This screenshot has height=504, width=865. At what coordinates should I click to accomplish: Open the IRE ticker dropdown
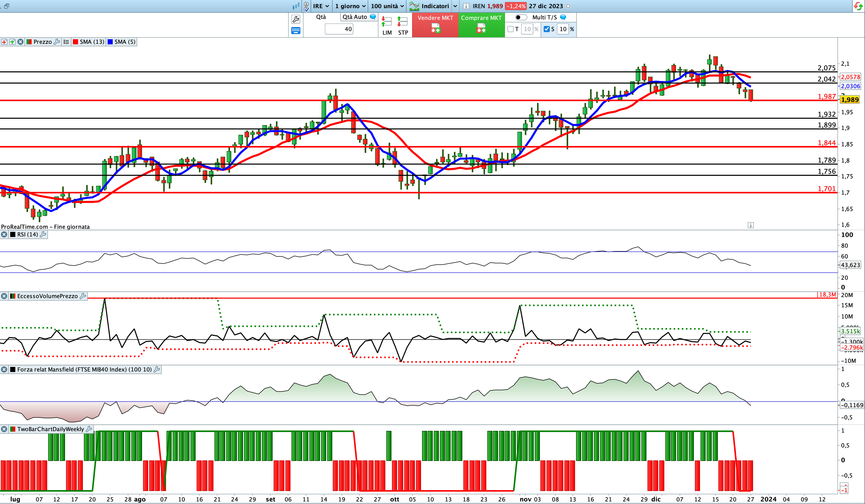(x=321, y=6)
